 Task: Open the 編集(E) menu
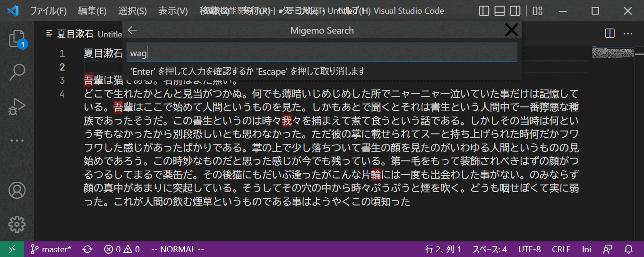pyautogui.click(x=92, y=10)
